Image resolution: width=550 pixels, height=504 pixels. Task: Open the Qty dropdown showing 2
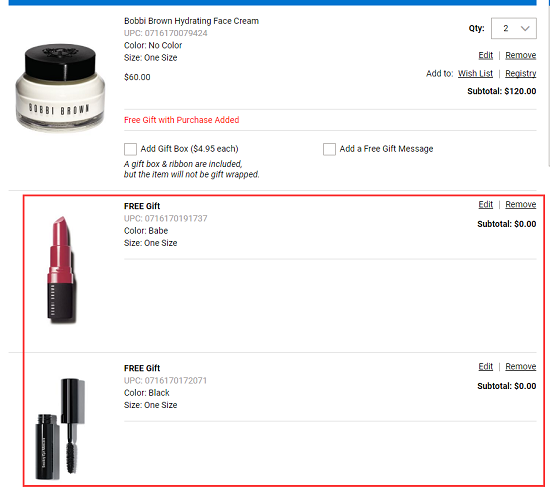[514, 28]
